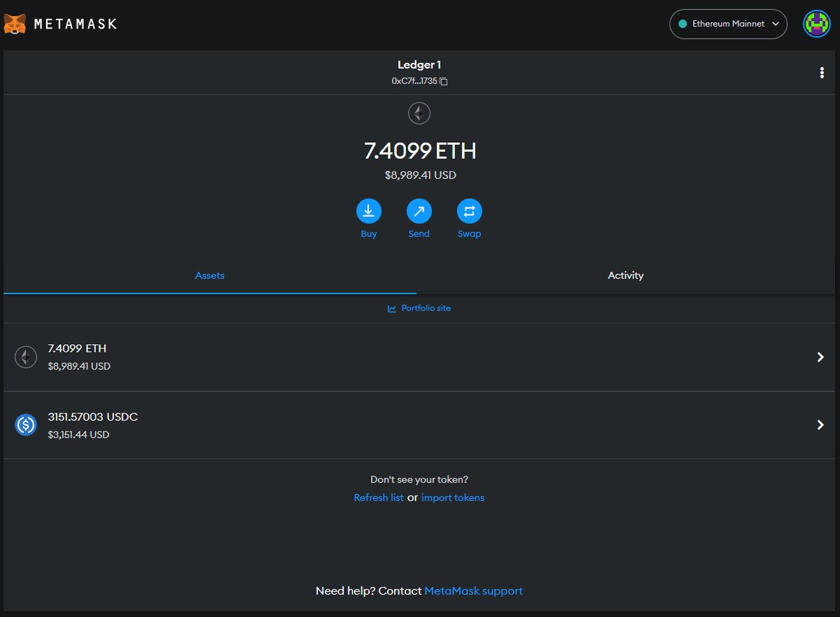
Task: Click $8,989.41 USD in the ETH asset row
Action: (x=79, y=367)
